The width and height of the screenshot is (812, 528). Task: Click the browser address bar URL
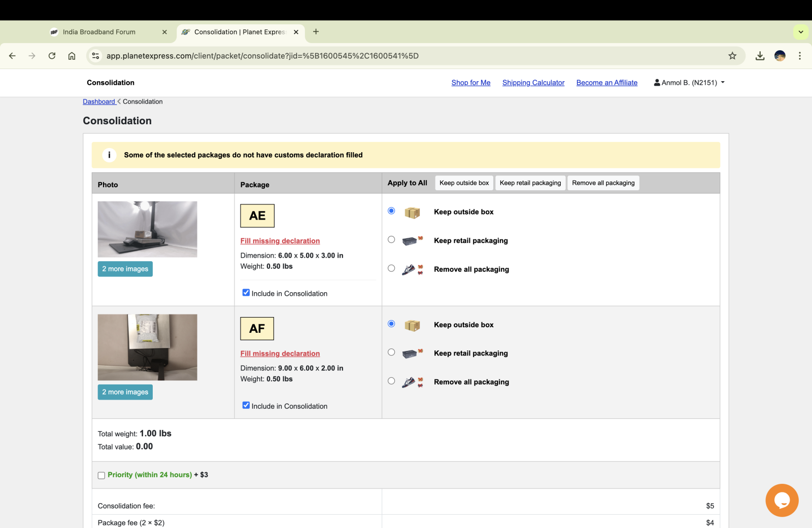tap(262, 56)
